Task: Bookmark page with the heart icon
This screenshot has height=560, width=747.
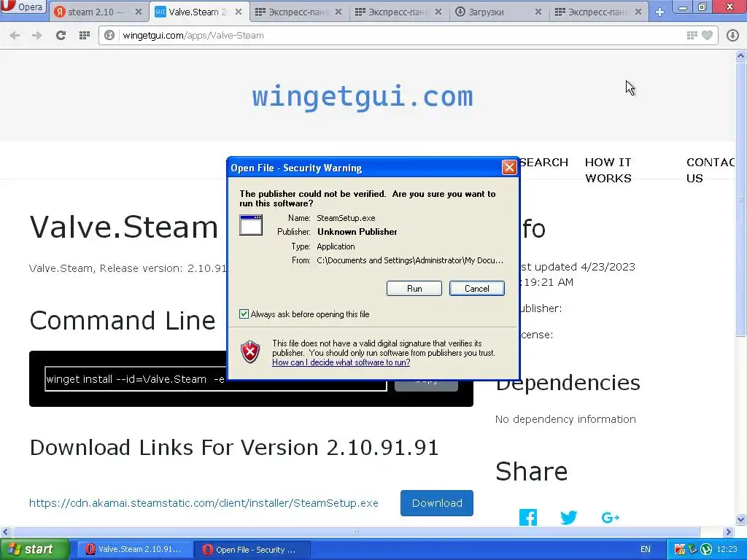Action: (708, 35)
